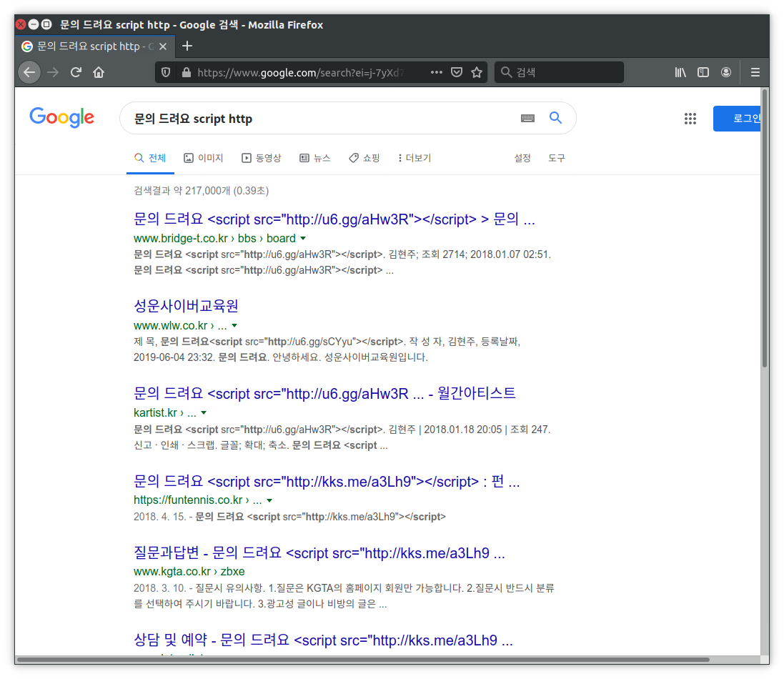Open the 설정 settings menu
The width and height of the screenshot is (784, 679).
(522, 158)
